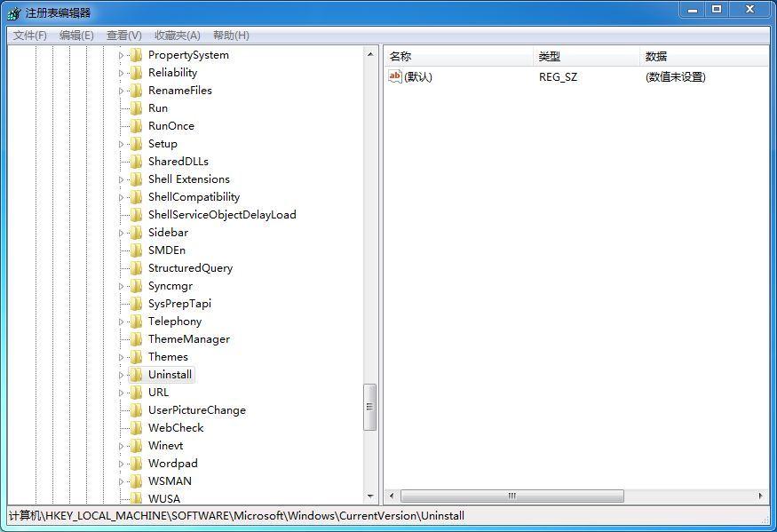Viewport: 777px width, 532px height.
Task: Expand the Shell Extensions key arrow
Action: [122, 180]
